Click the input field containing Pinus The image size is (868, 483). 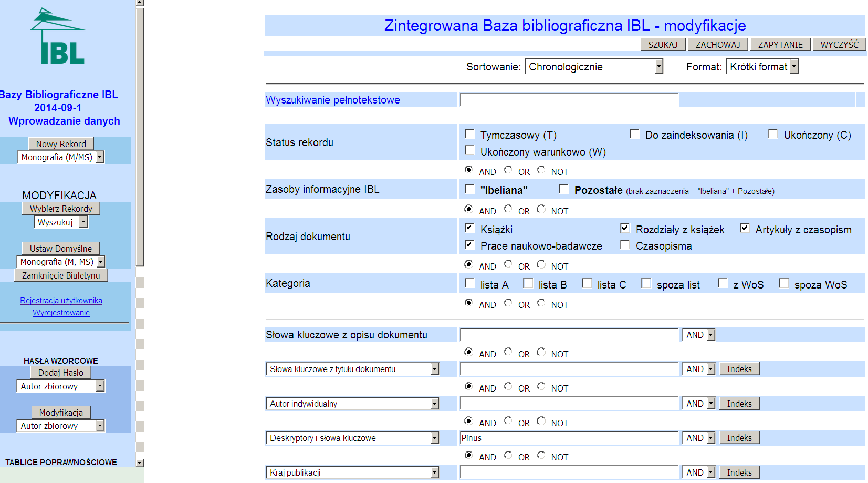569,438
